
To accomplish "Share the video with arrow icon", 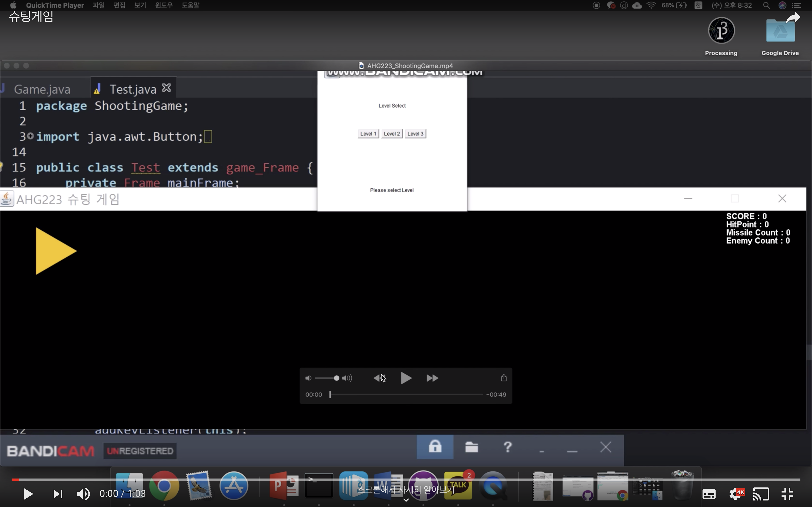I will 793,17.
